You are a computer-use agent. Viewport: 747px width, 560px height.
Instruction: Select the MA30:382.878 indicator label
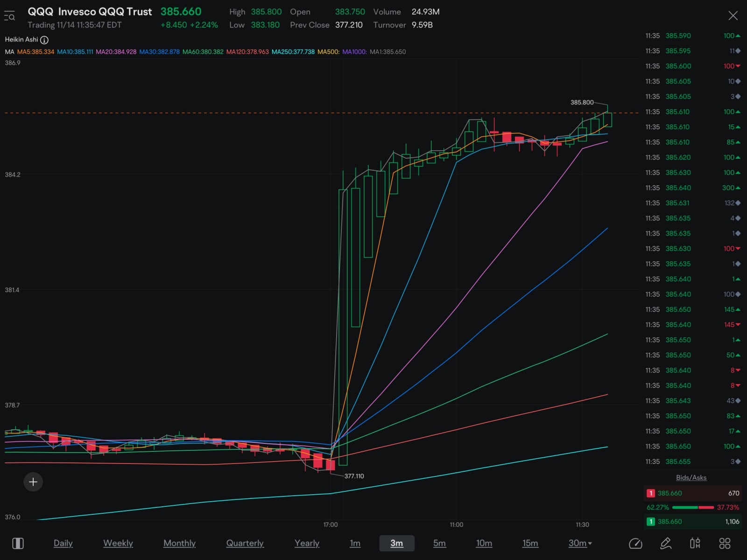[159, 52]
